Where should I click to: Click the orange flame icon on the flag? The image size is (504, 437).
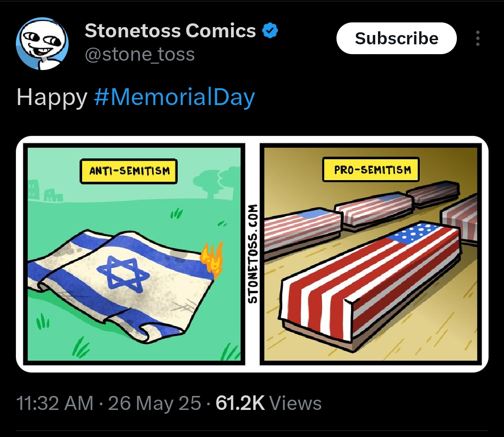(212, 260)
